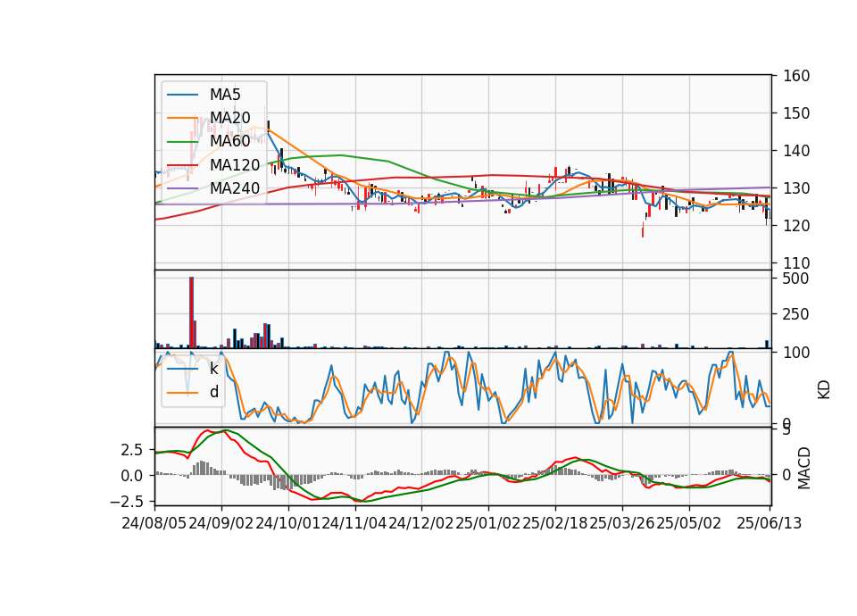The height and width of the screenshot is (616, 857).
Task: Click the blue MA5 legend line sample
Action: click(182, 95)
